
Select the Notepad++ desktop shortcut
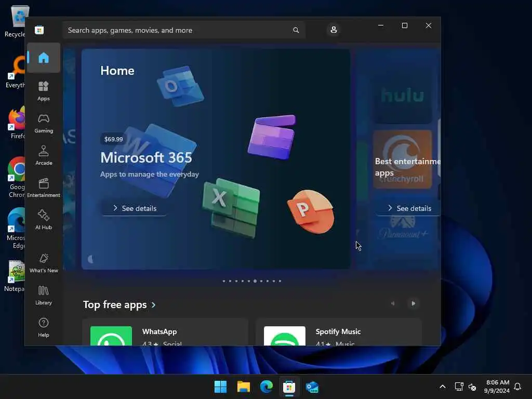(x=15, y=276)
